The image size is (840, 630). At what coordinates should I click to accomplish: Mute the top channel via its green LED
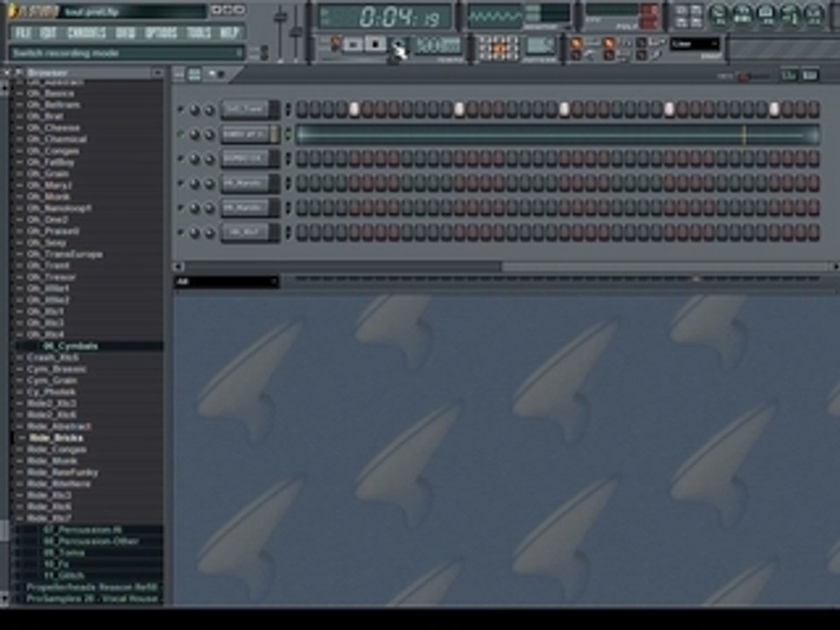click(180, 110)
